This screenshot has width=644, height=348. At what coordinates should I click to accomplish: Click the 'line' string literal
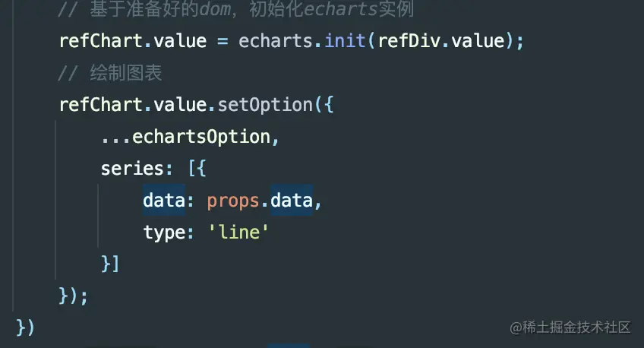(239, 233)
